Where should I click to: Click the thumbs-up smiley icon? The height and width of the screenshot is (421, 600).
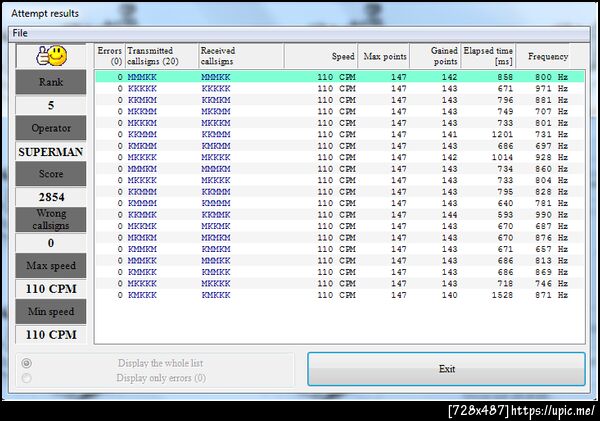tap(52, 56)
